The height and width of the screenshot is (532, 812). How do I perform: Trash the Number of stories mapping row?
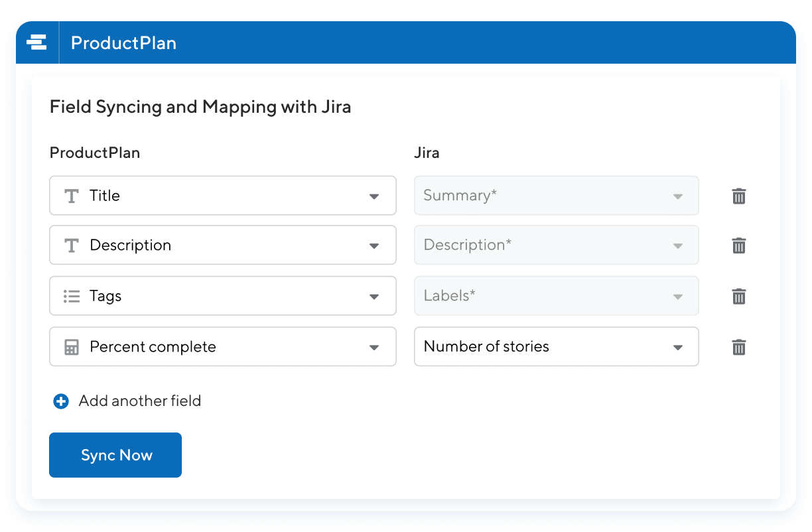point(739,347)
